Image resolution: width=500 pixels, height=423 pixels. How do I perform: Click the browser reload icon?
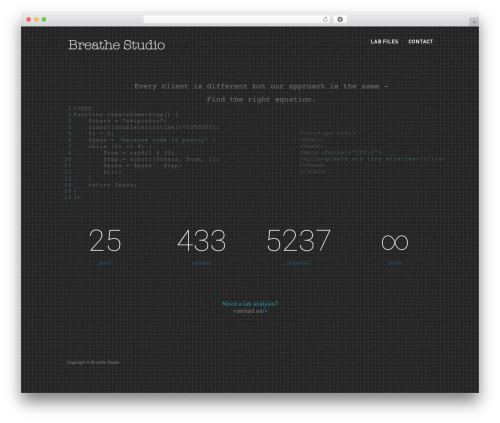coord(325,19)
